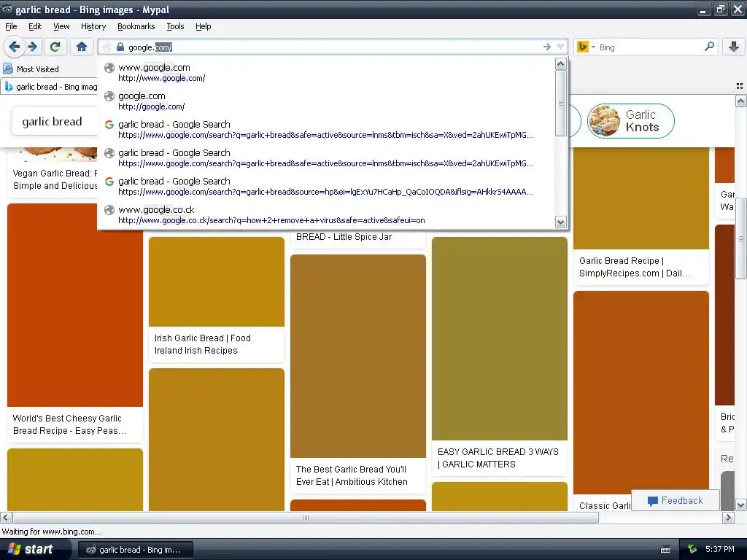Open the Bookmarks menu

point(136,26)
